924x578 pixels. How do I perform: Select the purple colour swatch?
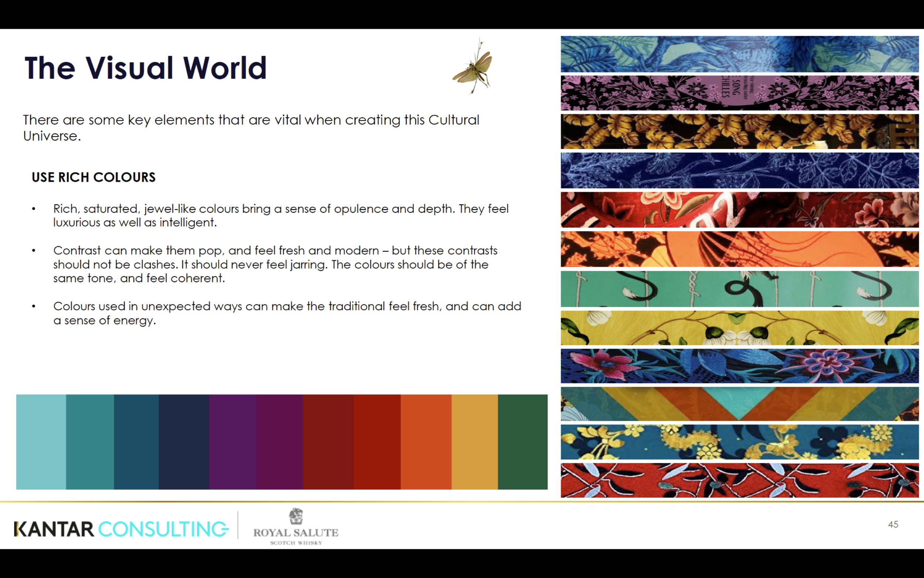[x=232, y=442]
